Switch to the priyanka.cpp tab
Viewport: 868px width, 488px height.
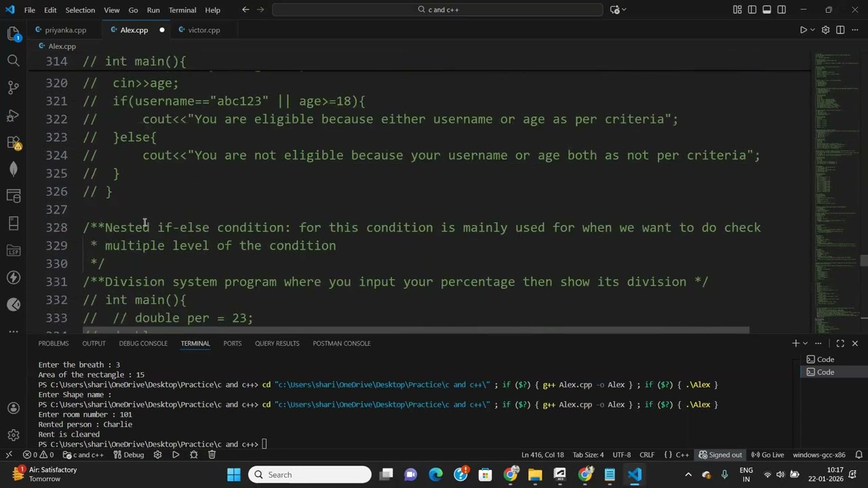tap(65, 30)
